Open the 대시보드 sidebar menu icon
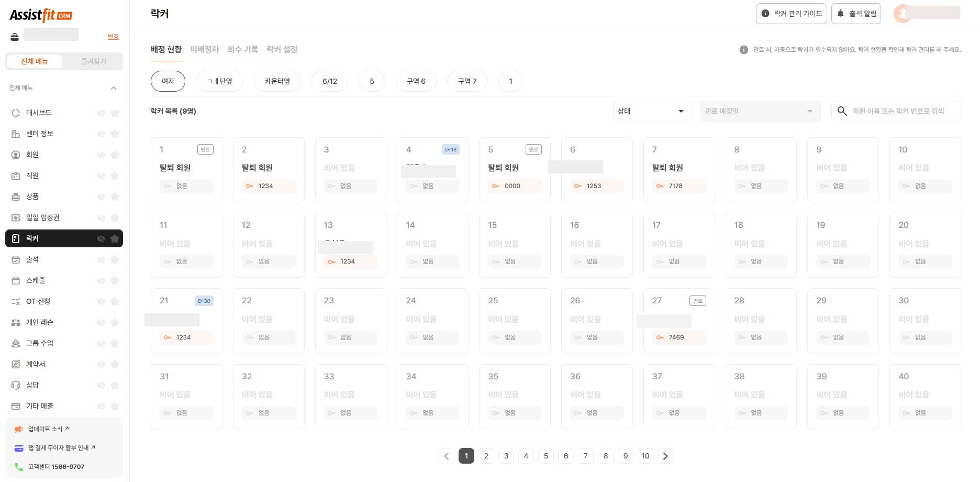Viewport: 980px width, 482px height. point(15,113)
